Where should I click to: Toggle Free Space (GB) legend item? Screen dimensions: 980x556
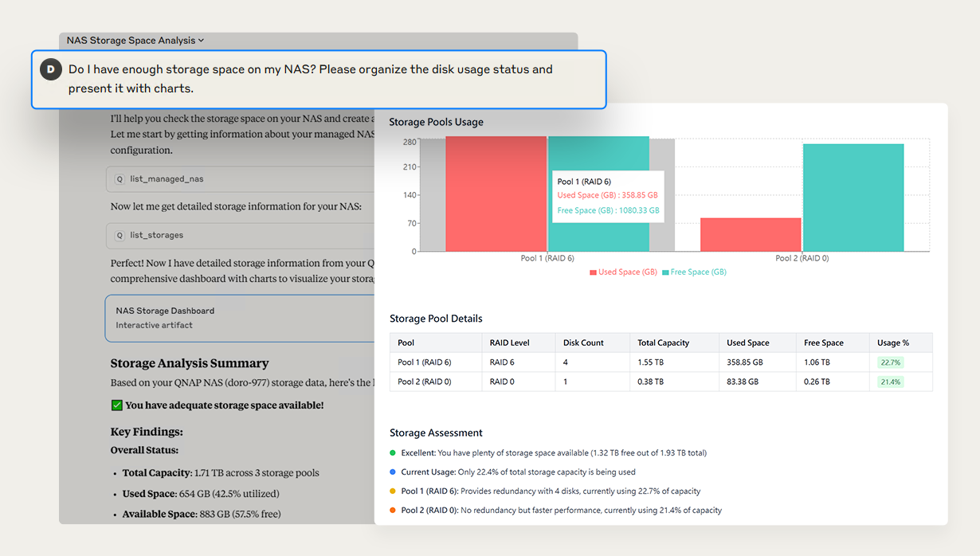[698, 272]
